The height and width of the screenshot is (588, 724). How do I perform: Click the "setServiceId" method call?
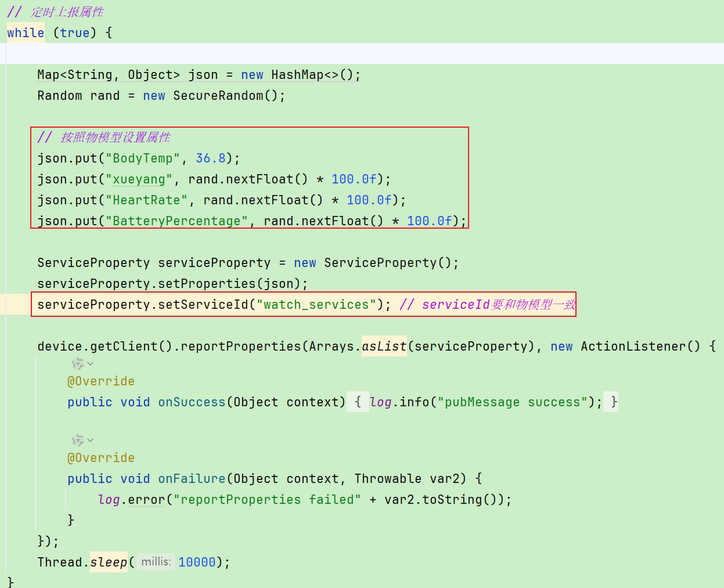pyautogui.click(x=203, y=305)
